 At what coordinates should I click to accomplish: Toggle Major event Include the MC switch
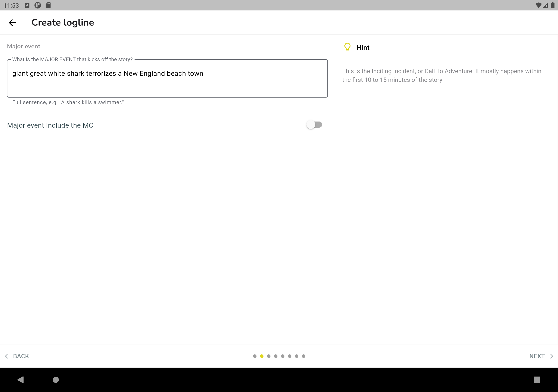tap(314, 125)
